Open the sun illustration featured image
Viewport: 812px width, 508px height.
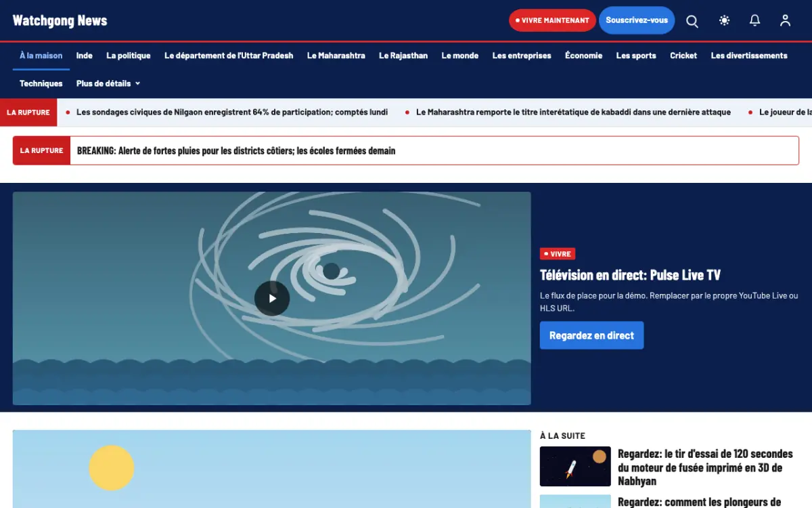pyautogui.click(x=272, y=469)
